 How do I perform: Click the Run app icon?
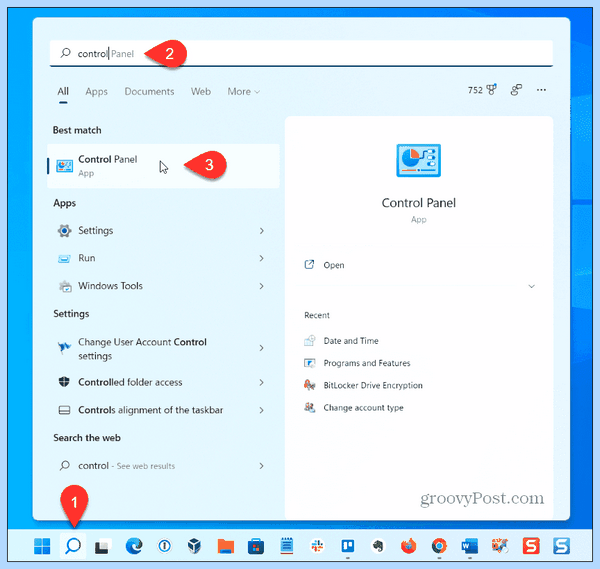coord(64,259)
